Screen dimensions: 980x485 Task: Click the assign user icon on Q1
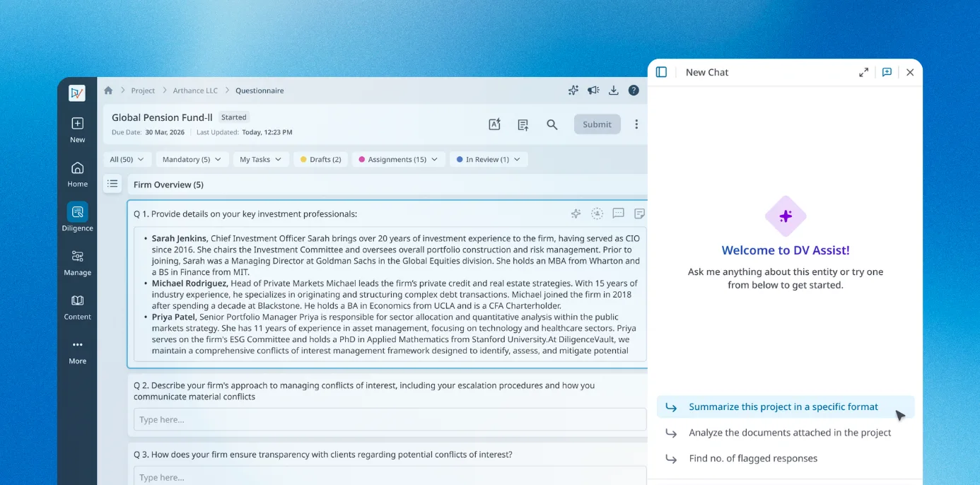click(597, 214)
